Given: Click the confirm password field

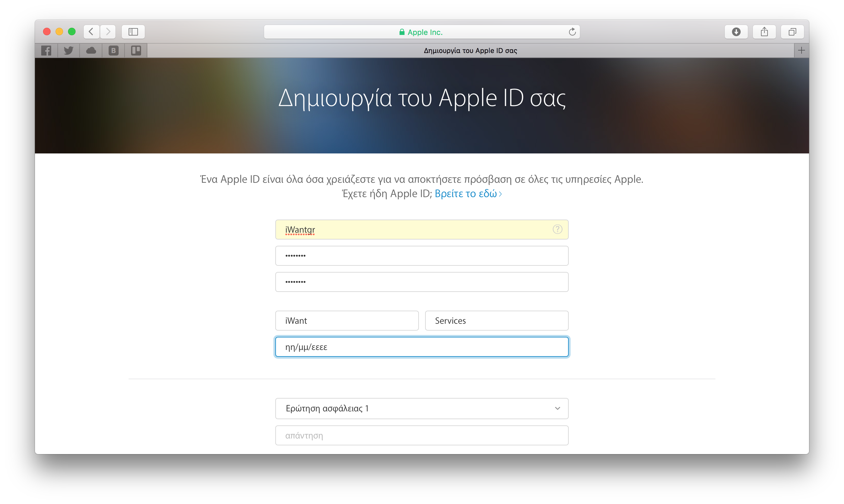Looking at the screenshot, I should [x=422, y=282].
